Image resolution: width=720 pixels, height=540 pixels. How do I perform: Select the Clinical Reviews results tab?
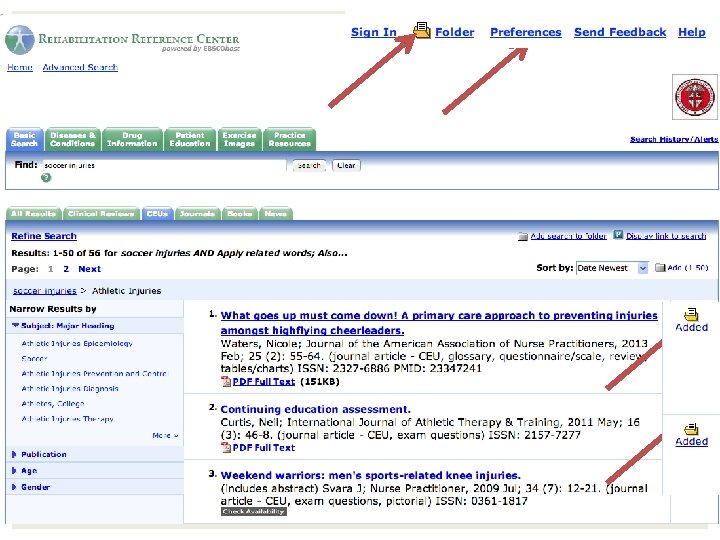click(101, 214)
